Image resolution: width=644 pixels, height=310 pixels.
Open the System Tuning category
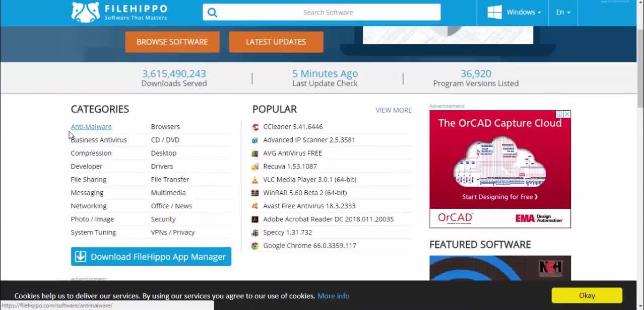(x=93, y=232)
